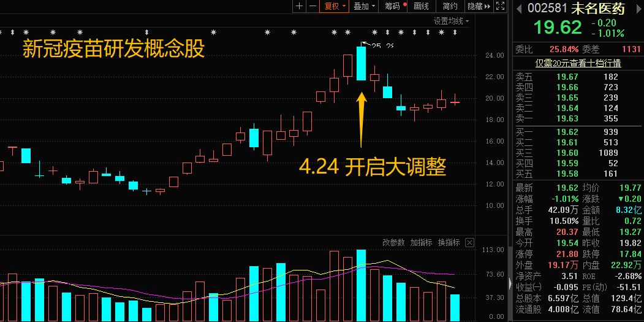This screenshot has width=644, height=322.
Task: Click the 总值 129.4亿 value
Action: (627, 298)
